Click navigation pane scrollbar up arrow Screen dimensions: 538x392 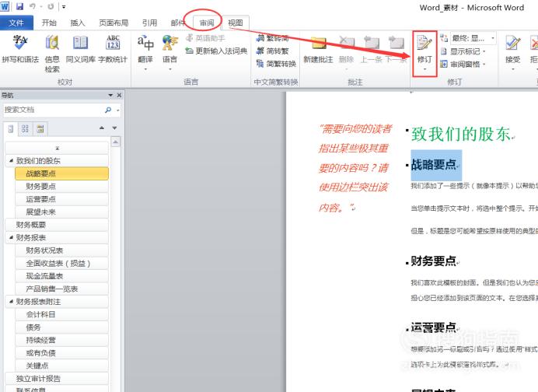[x=116, y=142]
